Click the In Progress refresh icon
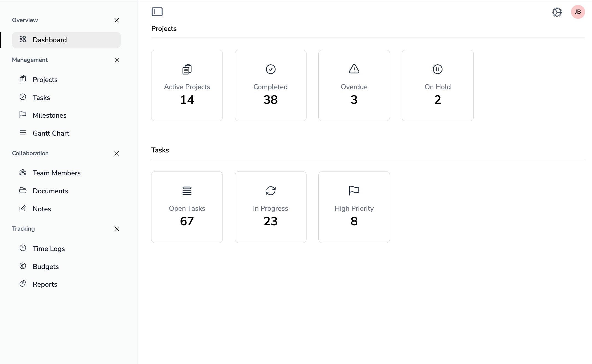Viewport: 592px width, 364px height. tap(271, 191)
